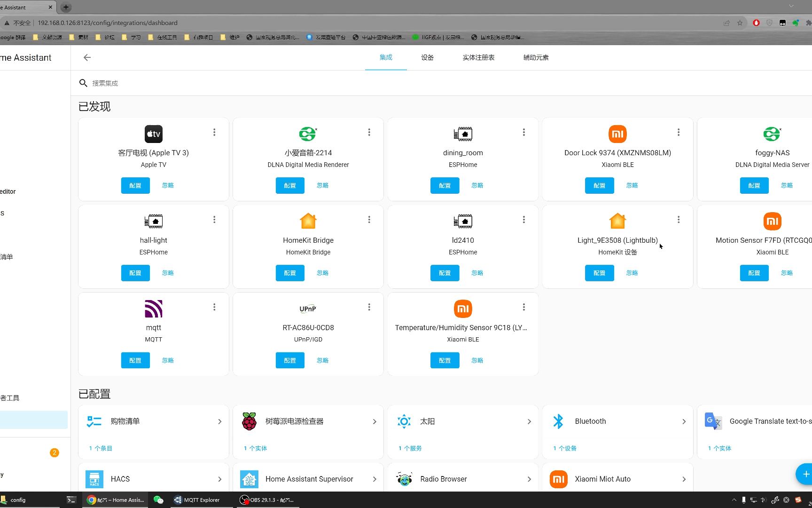Open the more menu for Temperature/Humidity Sensor card
The width and height of the screenshot is (812, 508).
click(524, 307)
